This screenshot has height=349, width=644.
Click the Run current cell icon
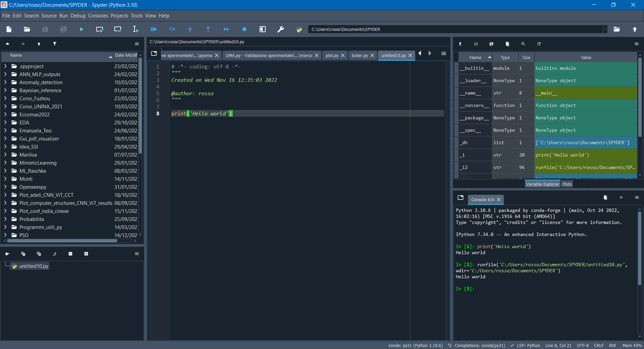point(99,30)
